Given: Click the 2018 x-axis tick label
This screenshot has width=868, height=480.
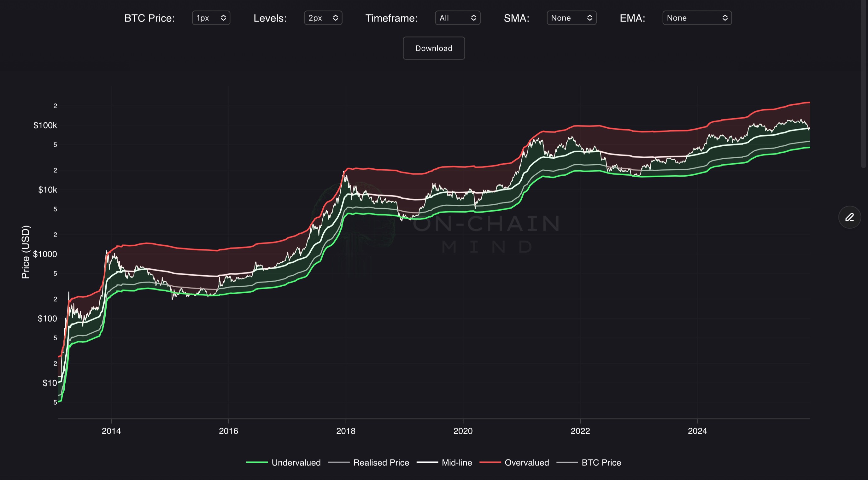Looking at the screenshot, I should point(346,431).
